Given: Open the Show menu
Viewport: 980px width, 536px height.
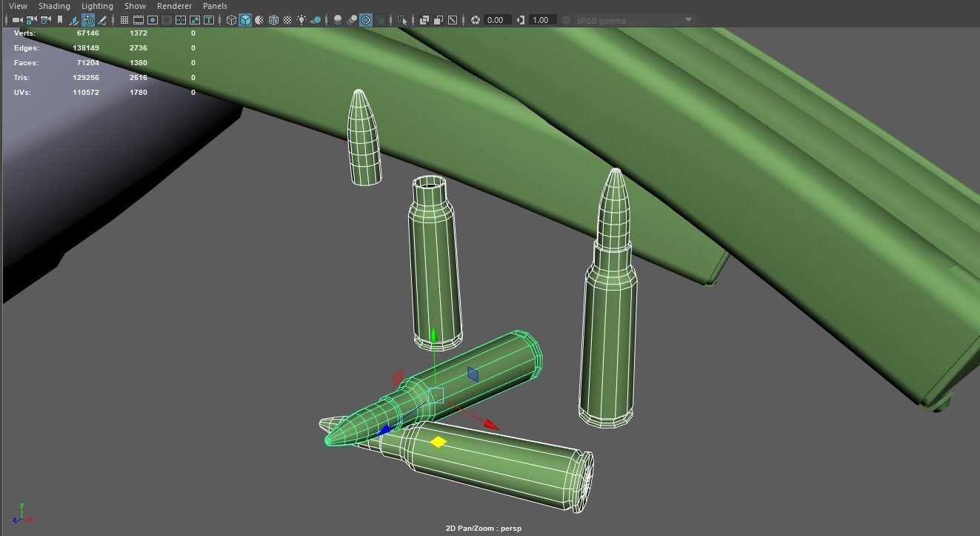Looking at the screenshot, I should (135, 6).
